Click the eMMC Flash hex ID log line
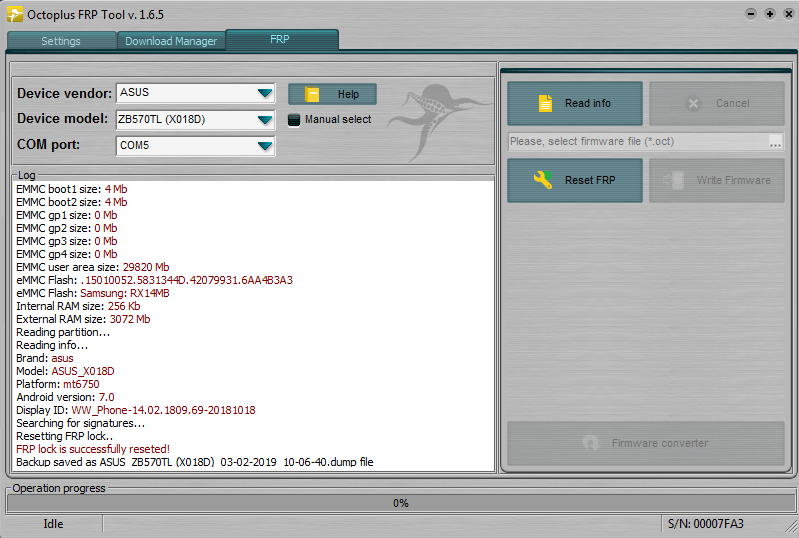799x538 pixels. (x=154, y=280)
